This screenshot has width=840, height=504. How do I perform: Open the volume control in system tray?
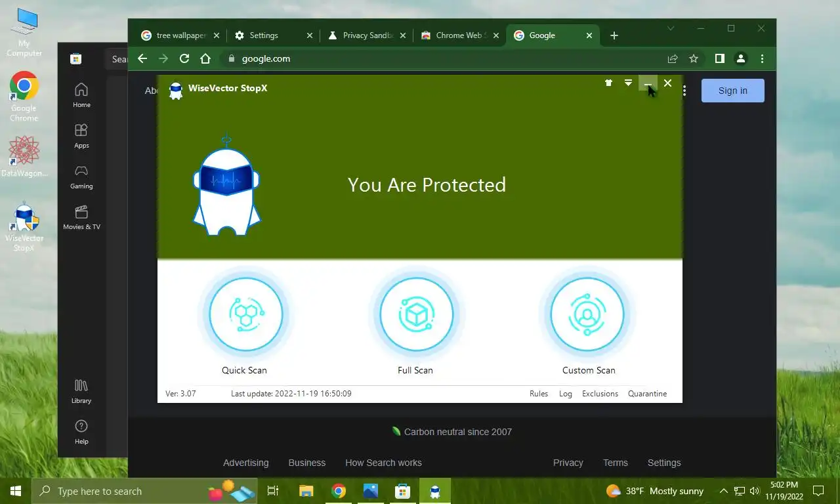pos(754,491)
